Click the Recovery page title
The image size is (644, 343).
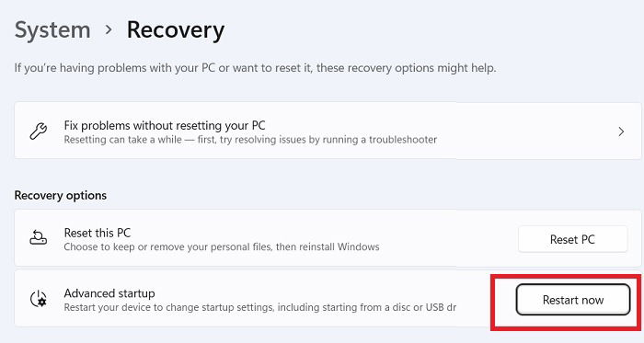click(176, 30)
